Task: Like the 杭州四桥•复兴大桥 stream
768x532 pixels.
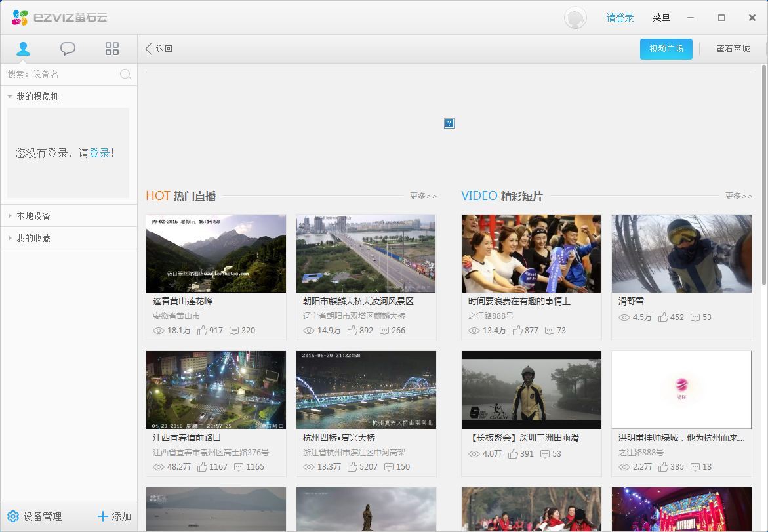Action: 353,467
